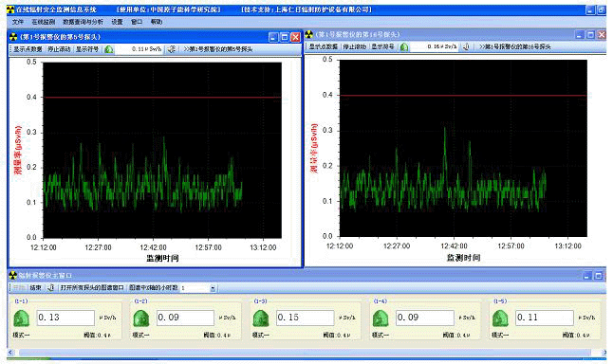Click the 0.09 reading field of probe 1-4
Image resolution: width=613 pixels, height=364 pixels.
click(425, 318)
